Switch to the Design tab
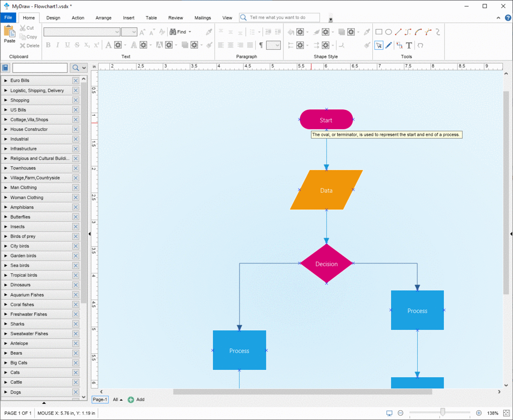The image size is (513, 420). point(53,18)
